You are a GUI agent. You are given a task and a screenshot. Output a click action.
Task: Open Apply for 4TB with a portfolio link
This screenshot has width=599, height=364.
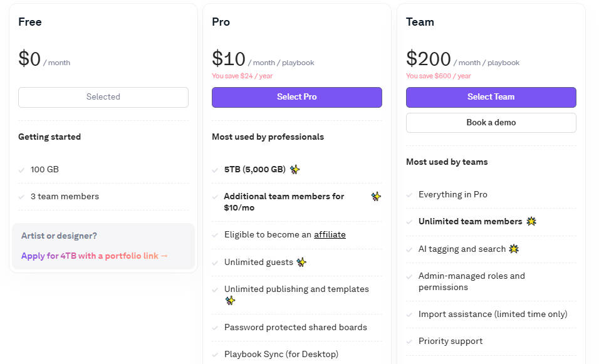click(x=95, y=256)
